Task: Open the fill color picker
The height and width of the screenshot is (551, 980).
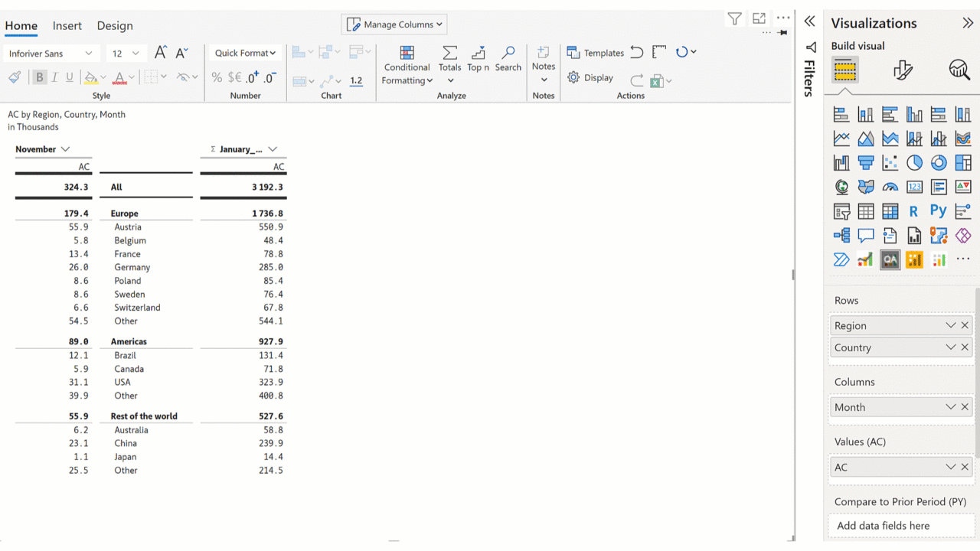Action: [95, 77]
